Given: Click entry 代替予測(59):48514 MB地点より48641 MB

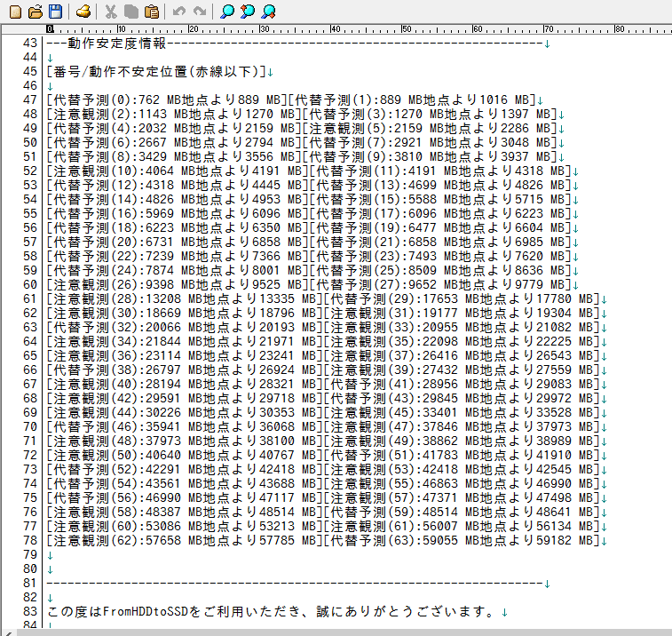Looking at the screenshot, I should (x=462, y=512).
